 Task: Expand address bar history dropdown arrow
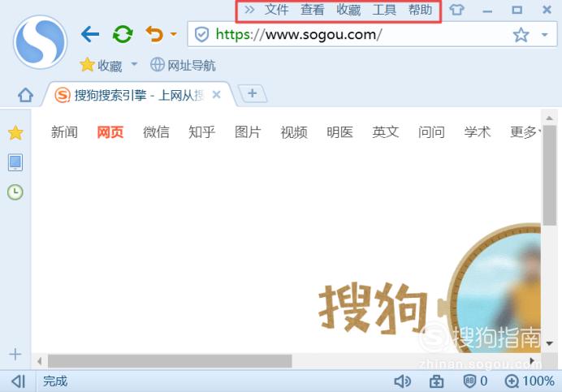545,35
